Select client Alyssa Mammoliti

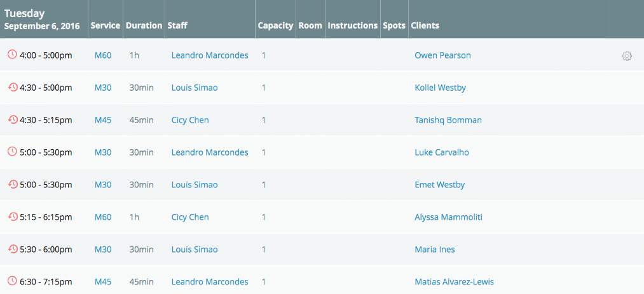click(x=448, y=217)
